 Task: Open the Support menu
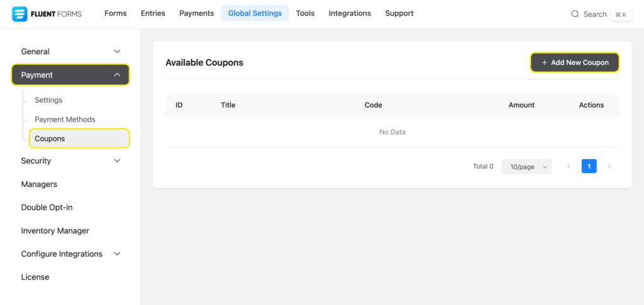coord(399,13)
